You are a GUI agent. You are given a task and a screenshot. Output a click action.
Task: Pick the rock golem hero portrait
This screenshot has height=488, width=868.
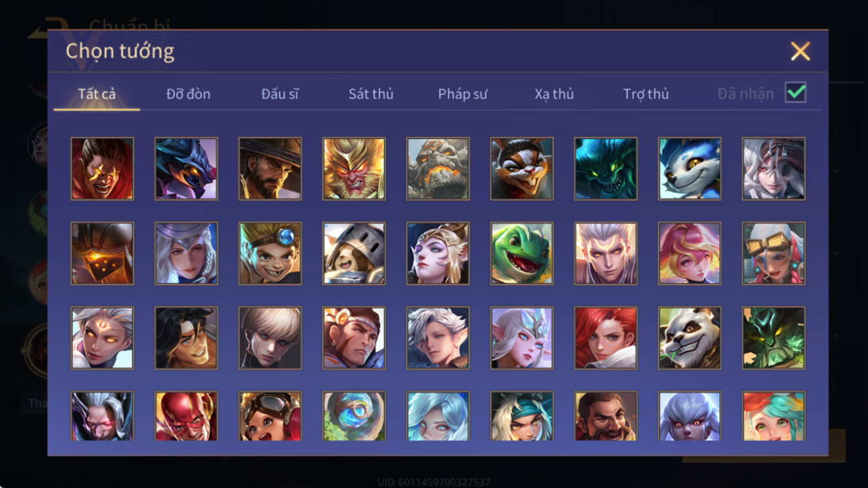pos(438,169)
